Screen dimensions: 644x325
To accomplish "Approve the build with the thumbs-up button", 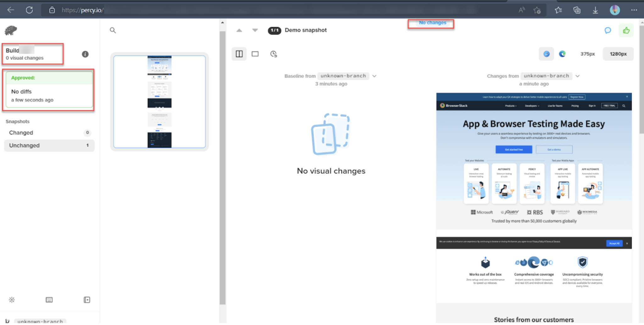I will tap(626, 30).
